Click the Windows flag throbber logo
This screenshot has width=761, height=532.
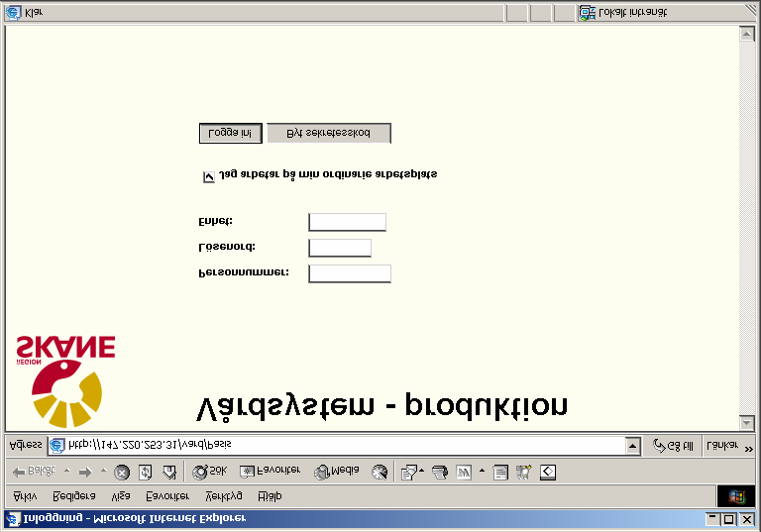(x=736, y=497)
